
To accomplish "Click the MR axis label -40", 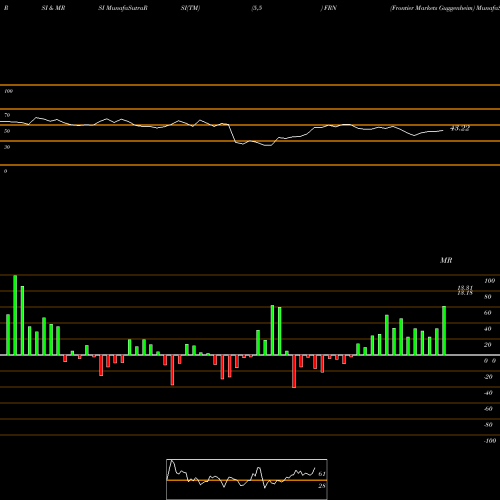I will [488, 393].
